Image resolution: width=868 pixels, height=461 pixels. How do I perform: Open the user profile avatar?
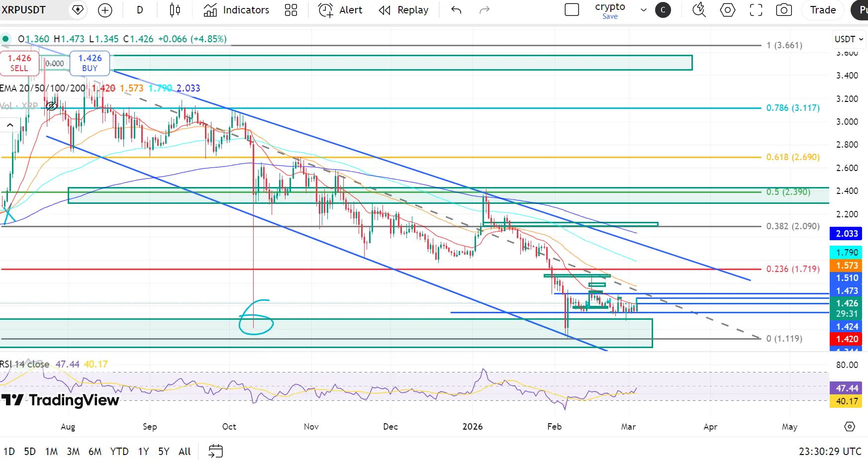click(x=663, y=10)
